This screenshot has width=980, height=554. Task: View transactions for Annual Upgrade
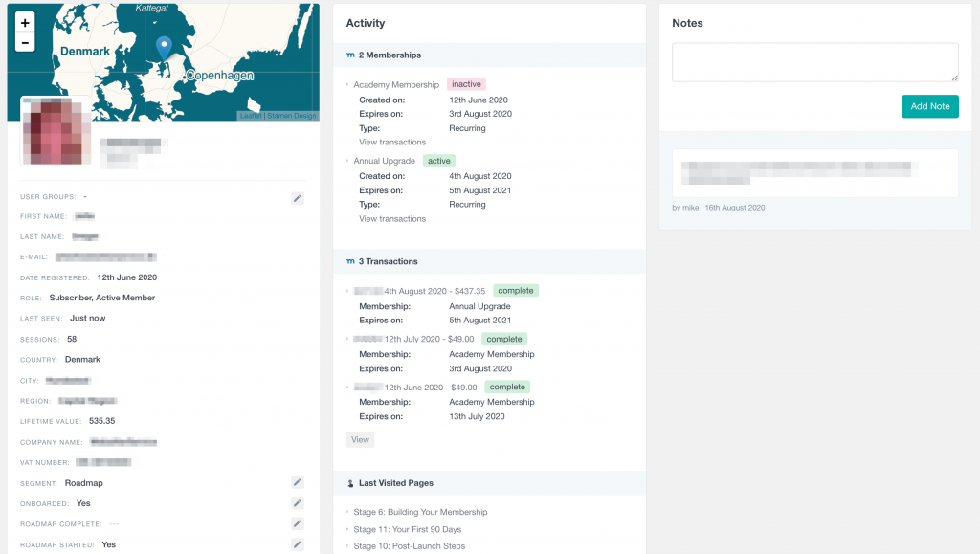(392, 219)
